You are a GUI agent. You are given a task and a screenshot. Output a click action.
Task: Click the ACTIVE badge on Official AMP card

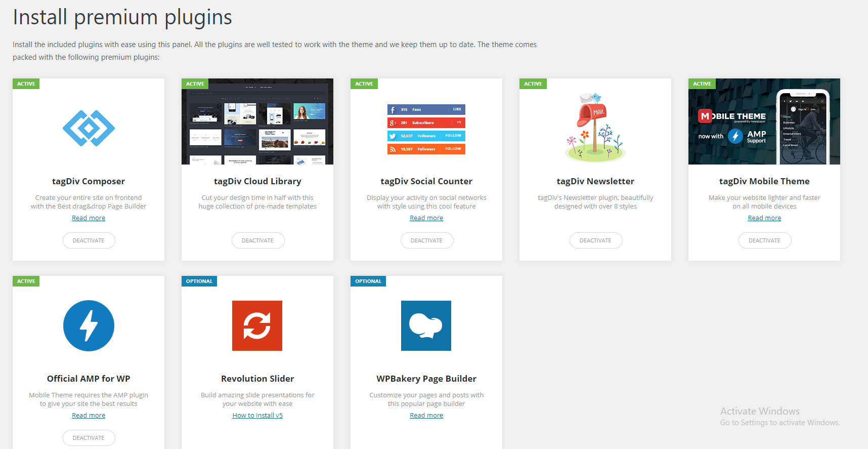[x=26, y=281]
